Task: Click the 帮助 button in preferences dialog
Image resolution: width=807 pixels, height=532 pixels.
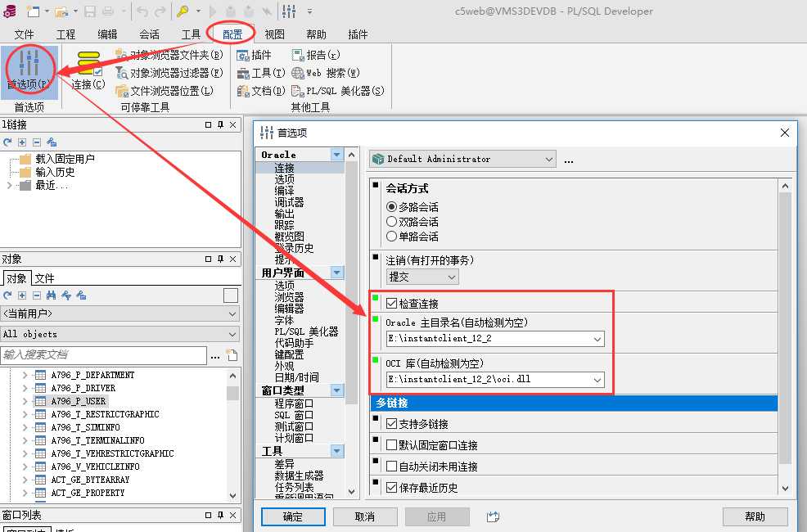Action: tap(755, 516)
